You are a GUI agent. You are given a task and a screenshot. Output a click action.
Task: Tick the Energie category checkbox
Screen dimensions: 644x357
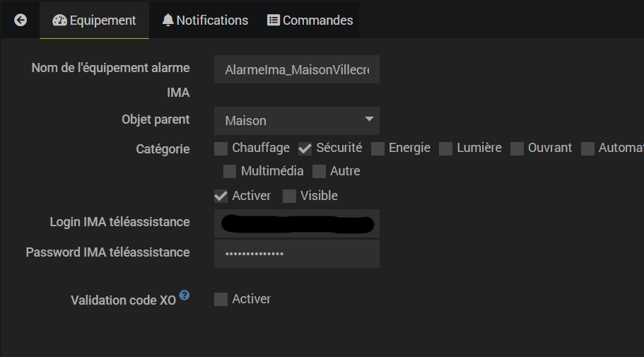pyautogui.click(x=378, y=148)
